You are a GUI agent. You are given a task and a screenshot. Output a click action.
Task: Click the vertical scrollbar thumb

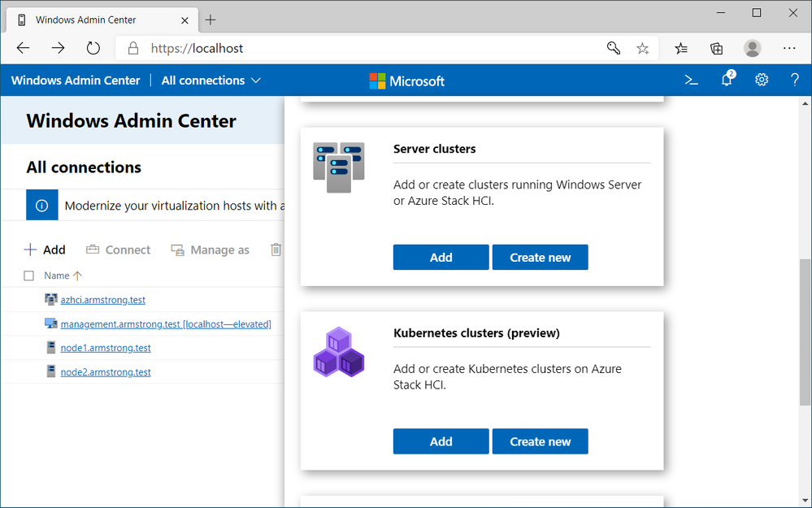[805, 332]
